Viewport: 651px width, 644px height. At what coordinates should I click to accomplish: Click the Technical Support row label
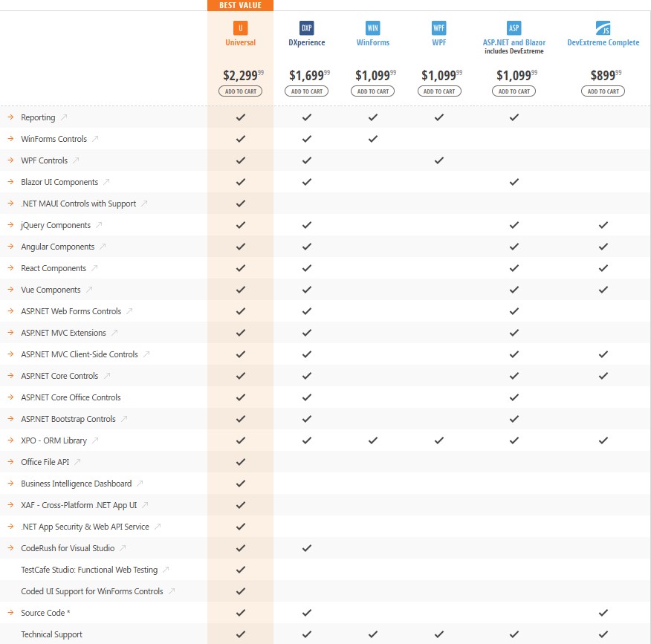tap(51, 634)
